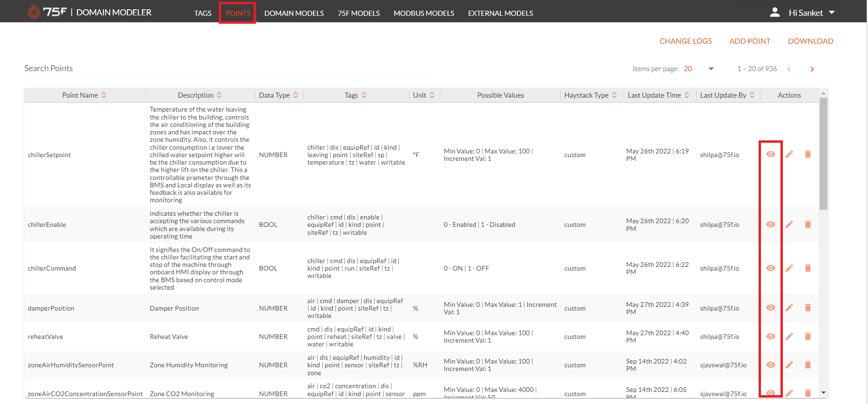View chillerEnable details via eye icon
This screenshot has width=868, height=404.
(771, 225)
